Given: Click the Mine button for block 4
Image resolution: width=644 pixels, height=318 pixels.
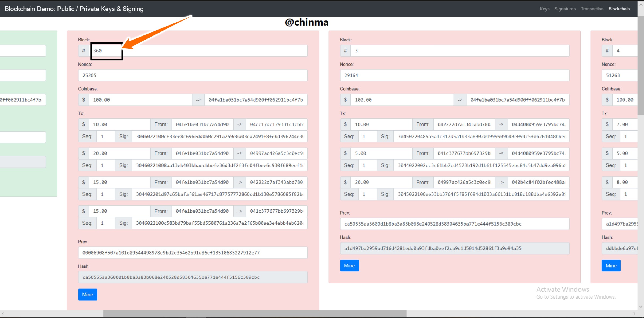Looking at the screenshot, I should (611, 266).
